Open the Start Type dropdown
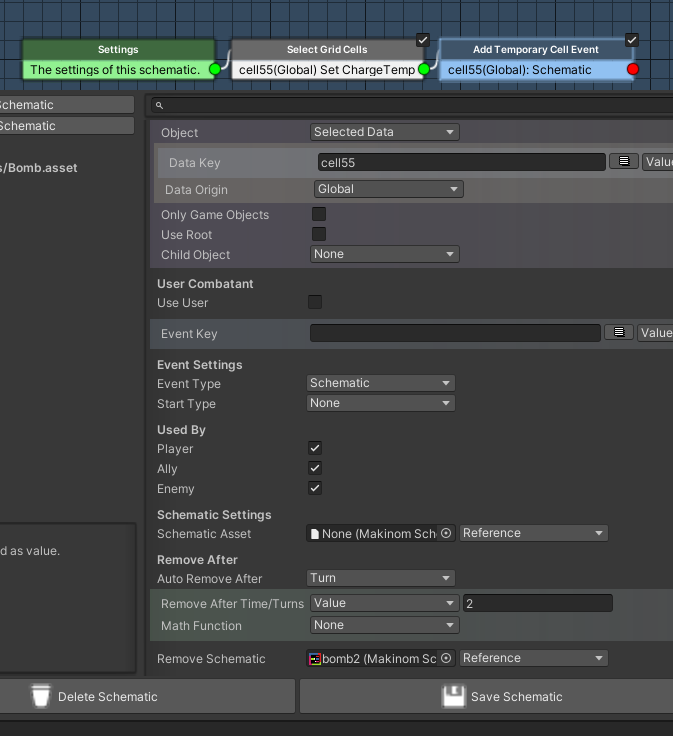This screenshot has width=673, height=736. pos(381,403)
